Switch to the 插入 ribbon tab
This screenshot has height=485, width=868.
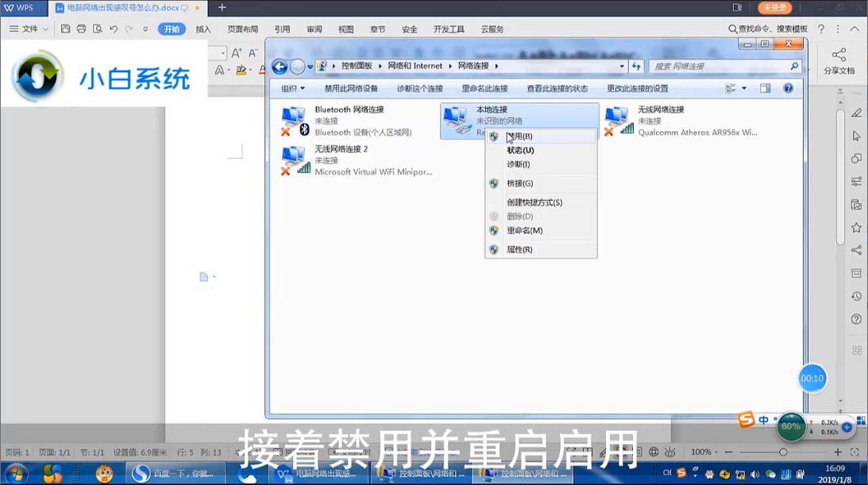(203, 29)
